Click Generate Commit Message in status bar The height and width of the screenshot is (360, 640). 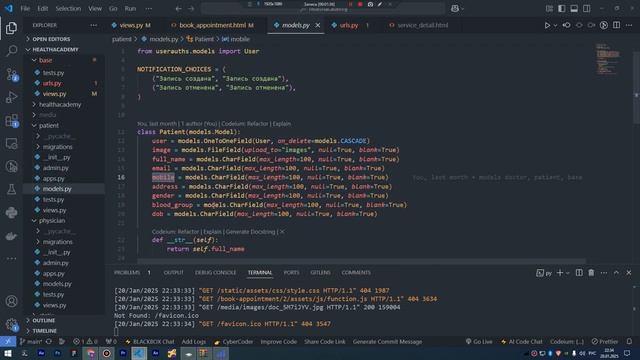coord(387,342)
